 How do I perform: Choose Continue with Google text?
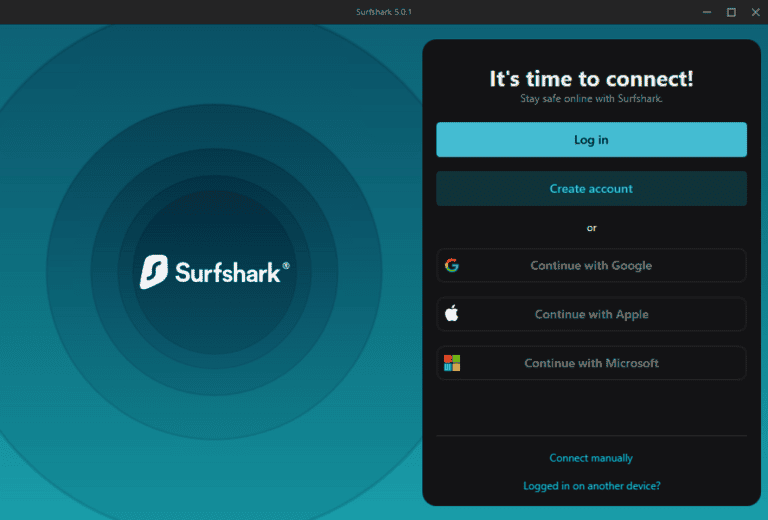coord(591,266)
